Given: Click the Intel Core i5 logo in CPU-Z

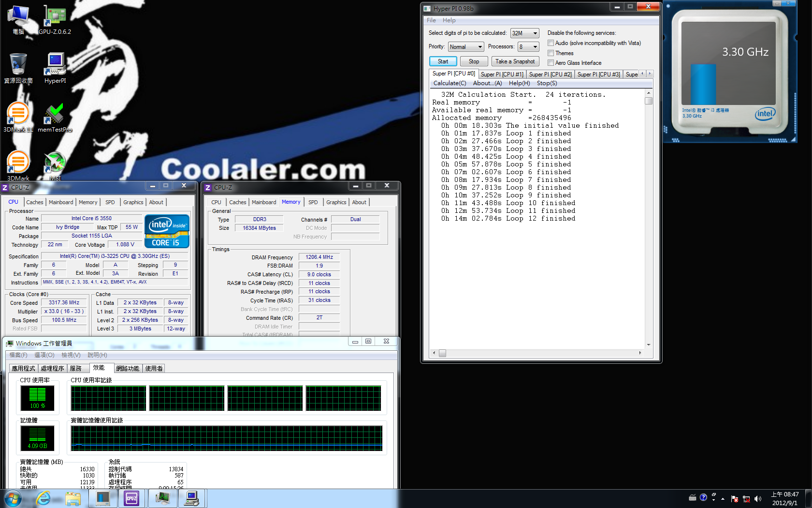Looking at the screenshot, I should tap(167, 231).
